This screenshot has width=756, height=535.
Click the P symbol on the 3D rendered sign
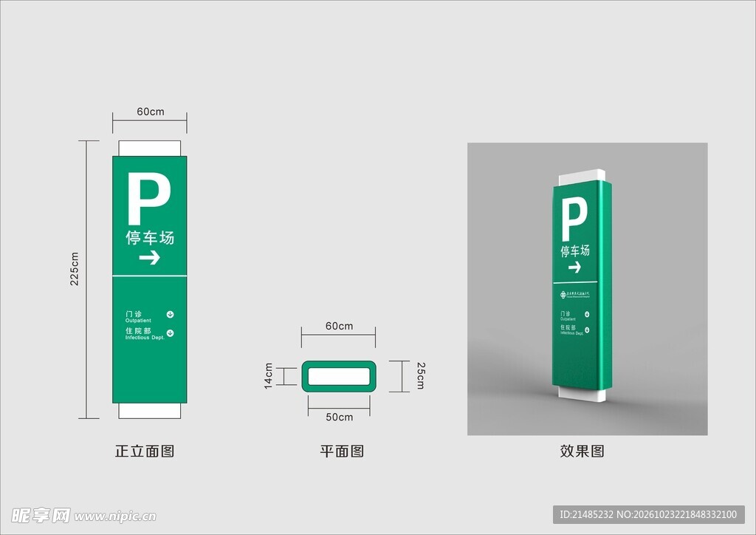[x=574, y=219]
